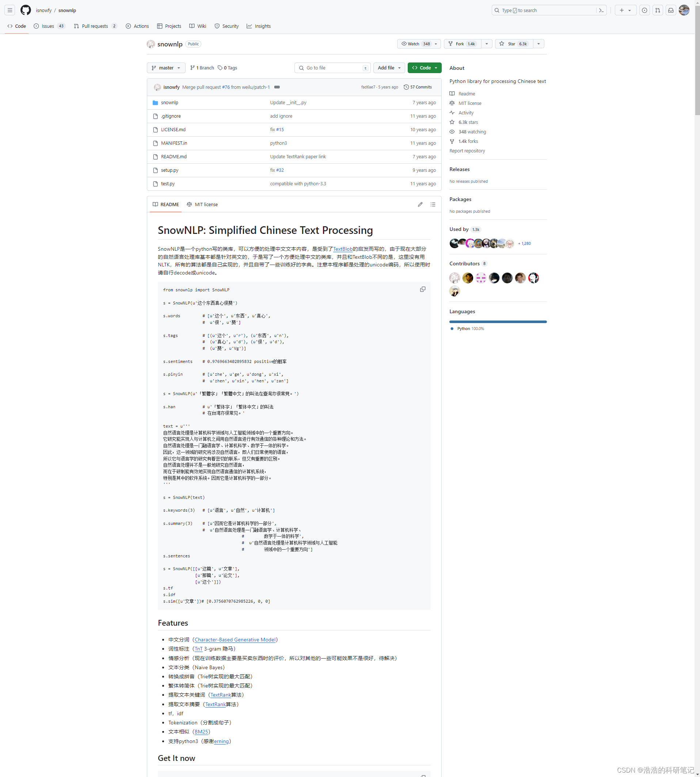The image size is (700, 777).
Task: Open the create new plus dropdown
Action: point(625,10)
